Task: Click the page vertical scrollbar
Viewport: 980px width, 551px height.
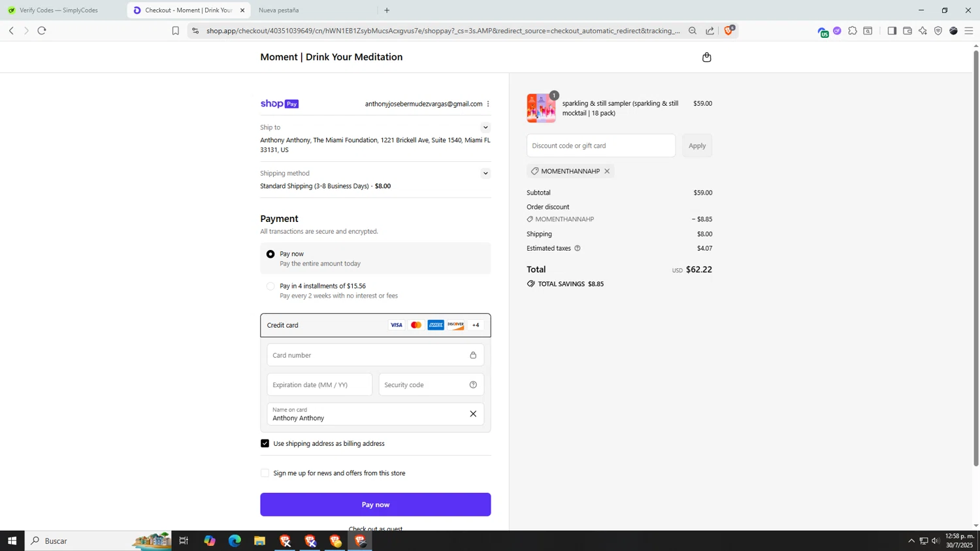Action: click(976, 258)
